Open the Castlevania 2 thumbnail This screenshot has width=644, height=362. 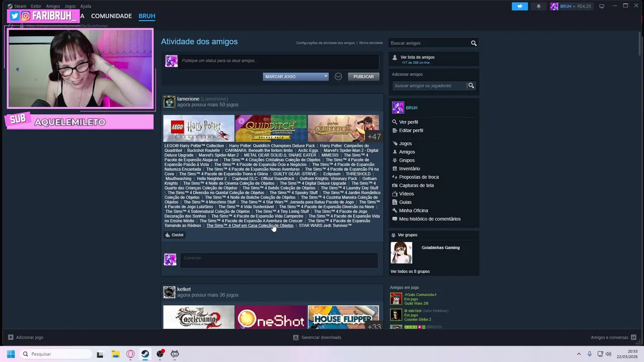[x=199, y=317]
